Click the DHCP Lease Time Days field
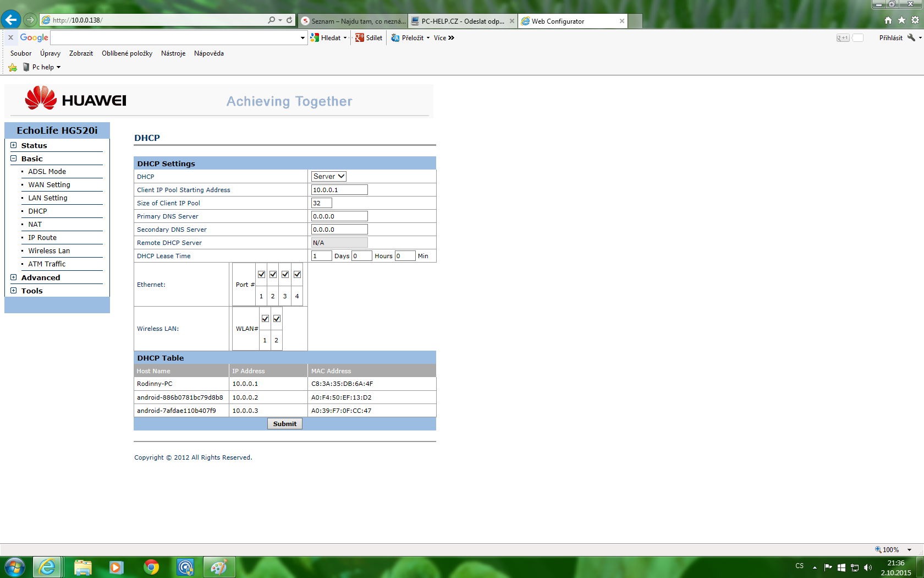 tap(322, 256)
